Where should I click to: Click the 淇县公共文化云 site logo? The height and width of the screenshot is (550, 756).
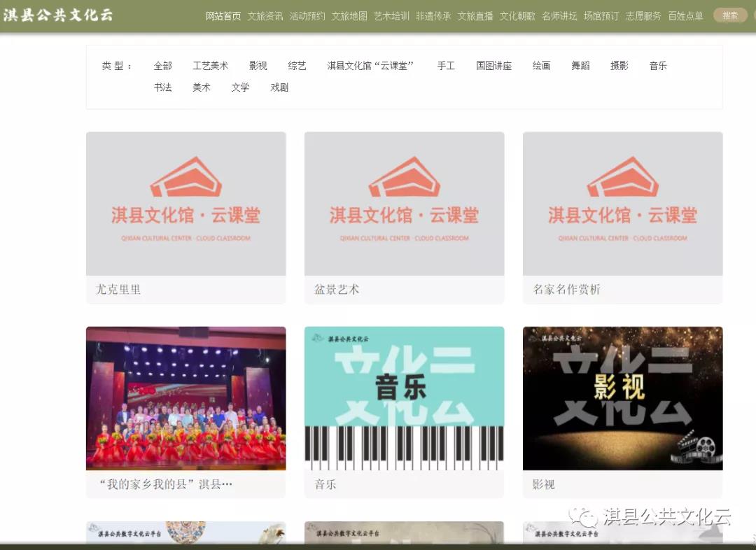pos(58,15)
